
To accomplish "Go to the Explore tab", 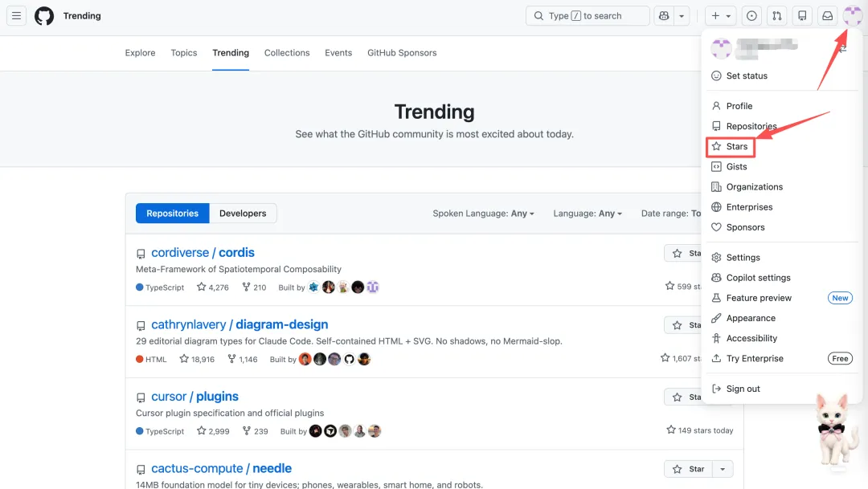I will tap(140, 52).
